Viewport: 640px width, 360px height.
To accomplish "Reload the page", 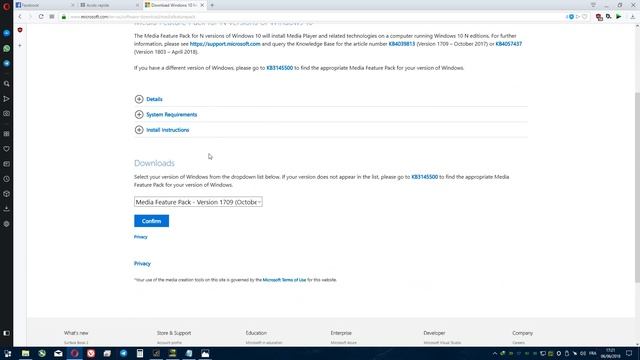I will (41, 17).
